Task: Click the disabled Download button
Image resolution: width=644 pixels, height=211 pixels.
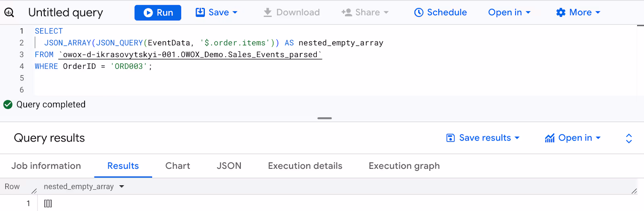Action: pos(291,12)
